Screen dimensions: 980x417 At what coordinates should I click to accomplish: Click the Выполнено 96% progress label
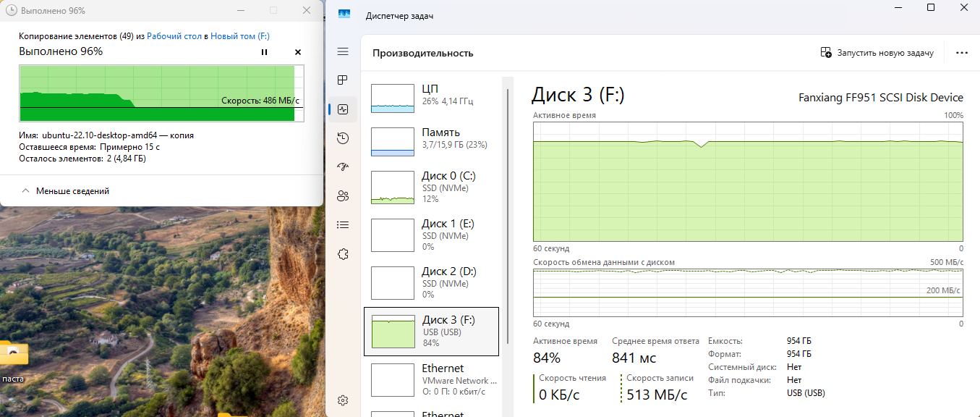coord(61,51)
